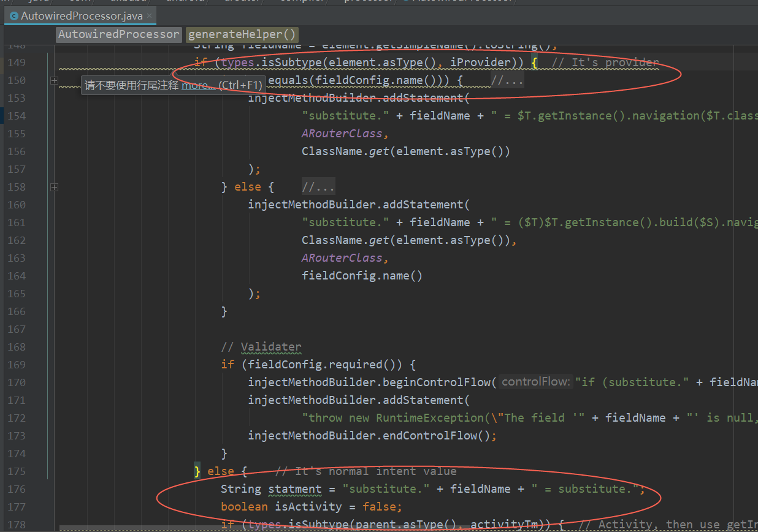Click the '} else {' on line 175
758x532 pixels.
point(221,471)
